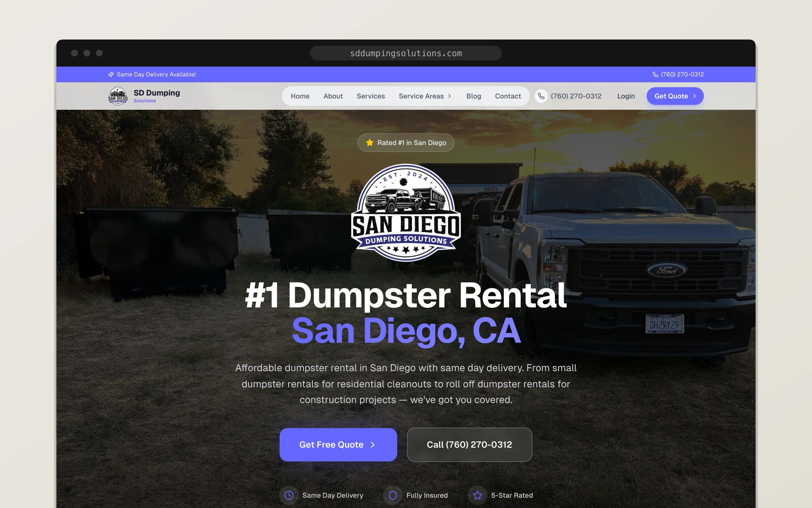
Task: Click the round phone icon in the navbar
Action: coord(541,96)
